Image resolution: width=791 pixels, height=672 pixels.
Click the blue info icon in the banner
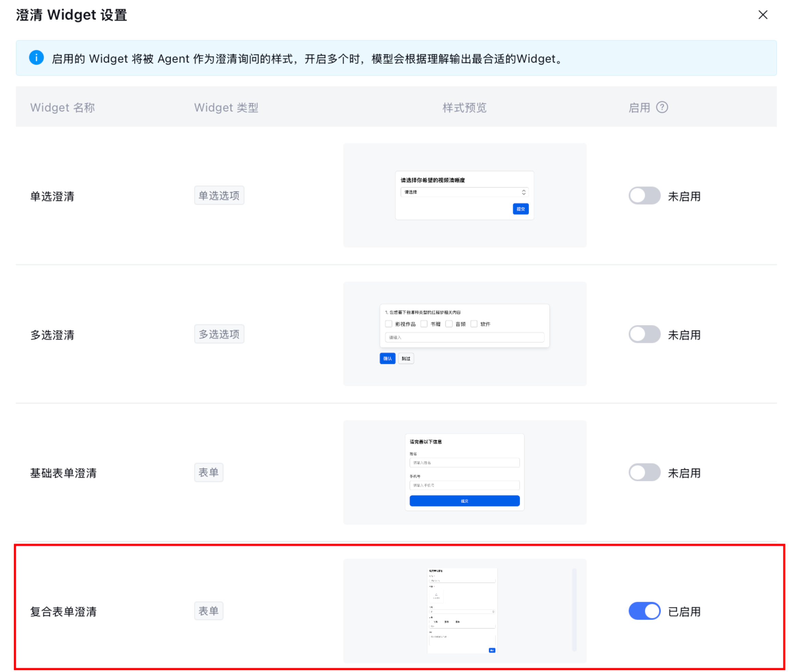pyautogui.click(x=36, y=58)
